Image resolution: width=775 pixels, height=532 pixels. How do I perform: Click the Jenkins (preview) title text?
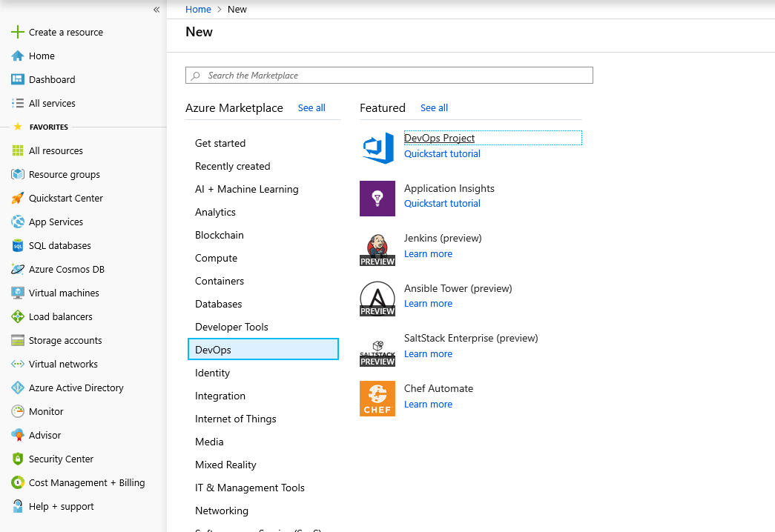pos(443,238)
